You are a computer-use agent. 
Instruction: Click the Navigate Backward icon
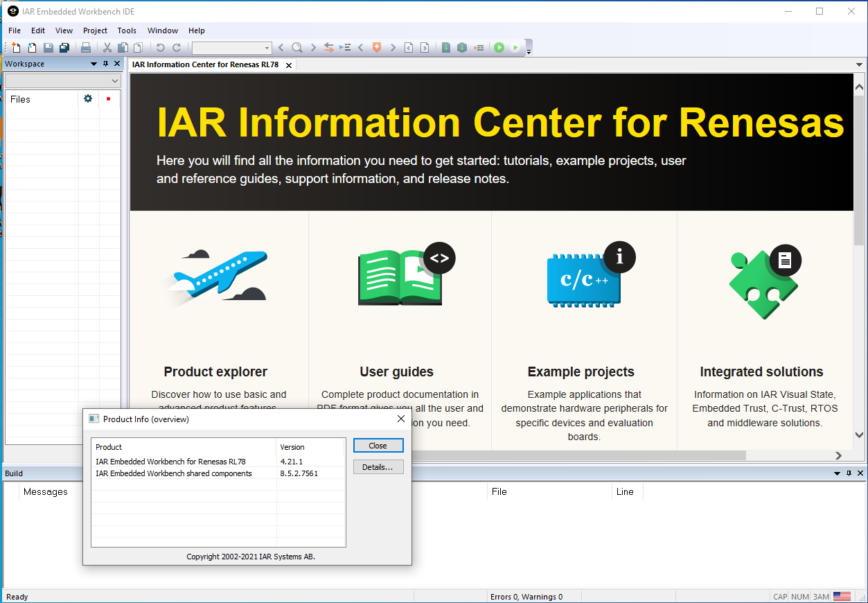pos(409,47)
